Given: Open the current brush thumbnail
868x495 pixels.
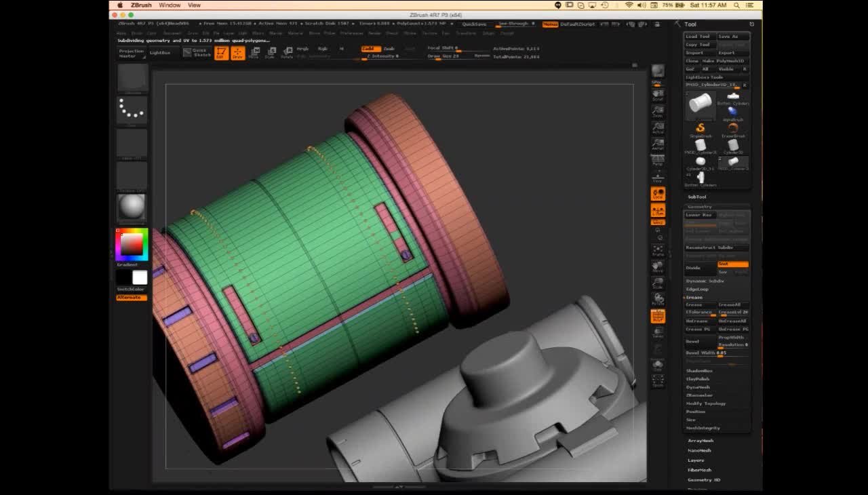Looking at the screenshot, I should tap(132, 78).
